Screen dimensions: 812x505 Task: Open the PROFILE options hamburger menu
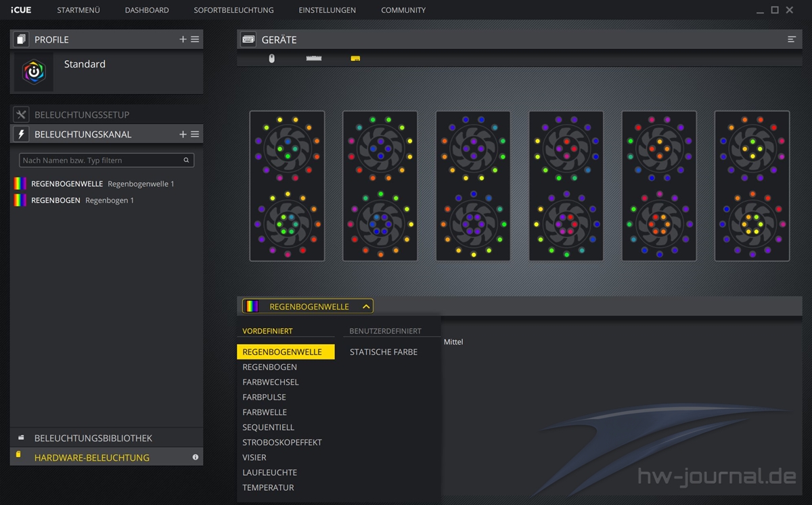195,39
